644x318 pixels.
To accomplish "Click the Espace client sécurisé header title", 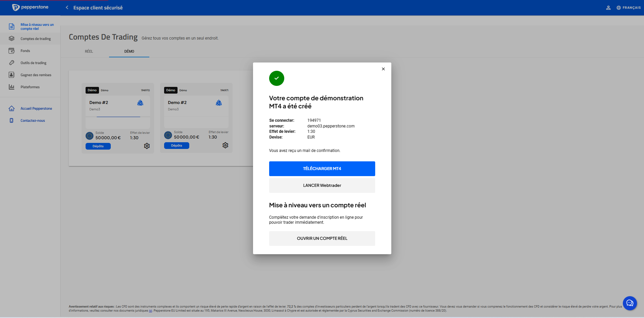I will coord(98,8).
